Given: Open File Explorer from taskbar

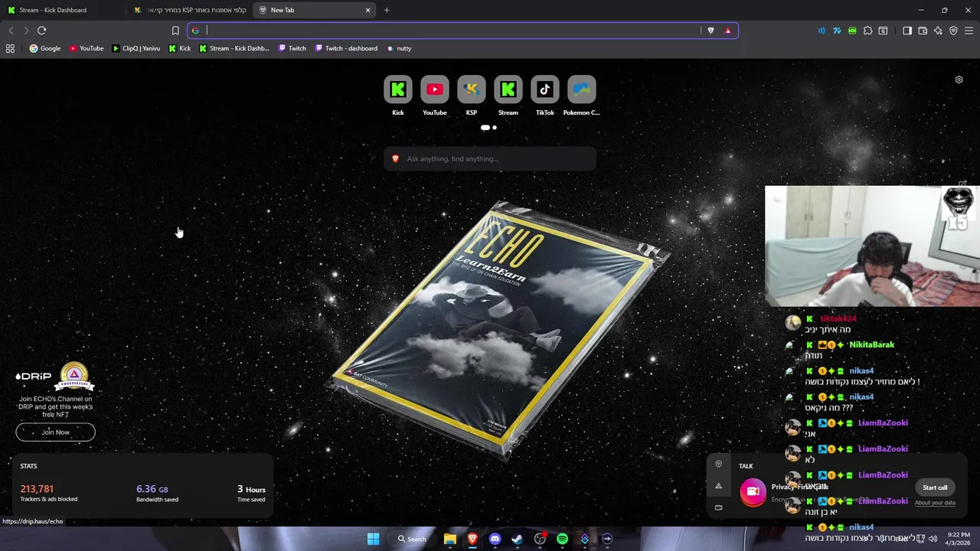Looking at the screenshot, I should (x=450, y=539).
